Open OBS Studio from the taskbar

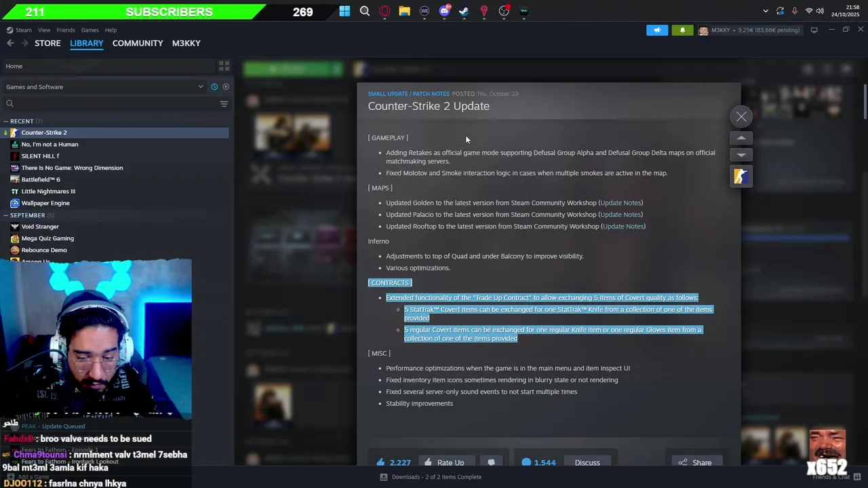(504, 11)
